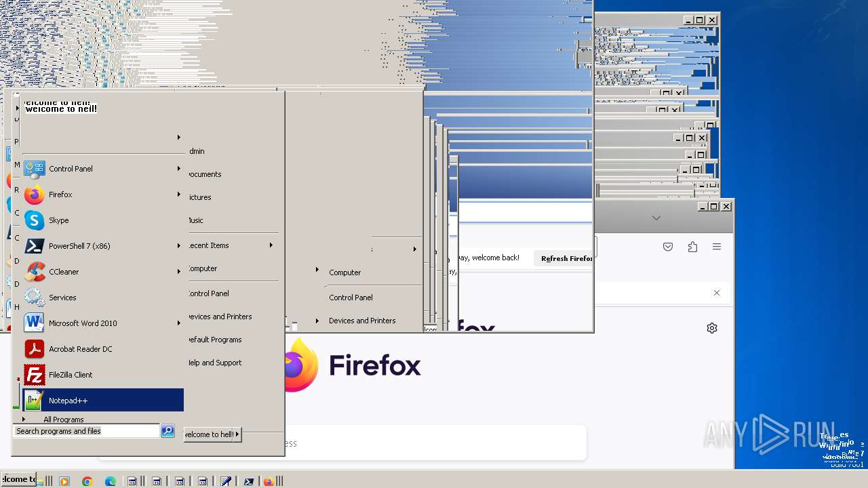Viewport: 868px width, 488px height.
Task: Open Services from the Start menu
Action: [103, 298]
